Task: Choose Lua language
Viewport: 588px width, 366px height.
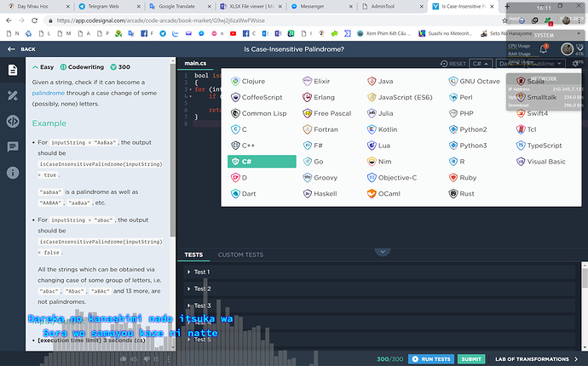Action: (x=378, y=146)
